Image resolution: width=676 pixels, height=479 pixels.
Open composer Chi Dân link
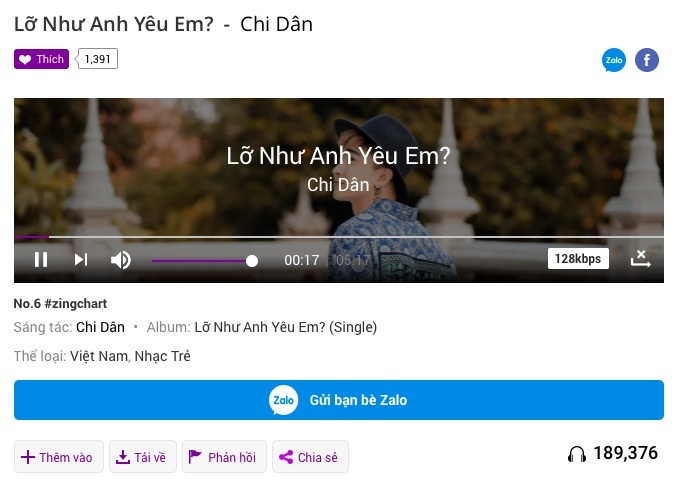click(100, 327)
